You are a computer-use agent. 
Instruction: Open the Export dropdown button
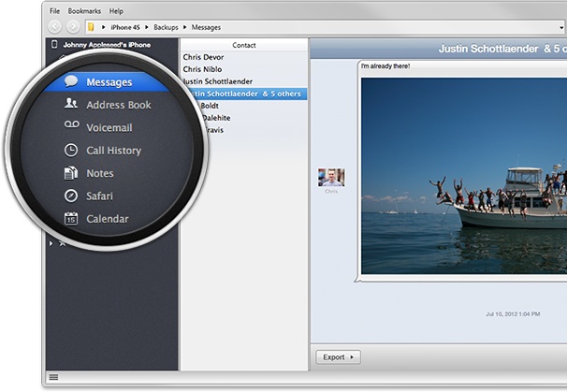pyautogui.click(x=339, y=356)
